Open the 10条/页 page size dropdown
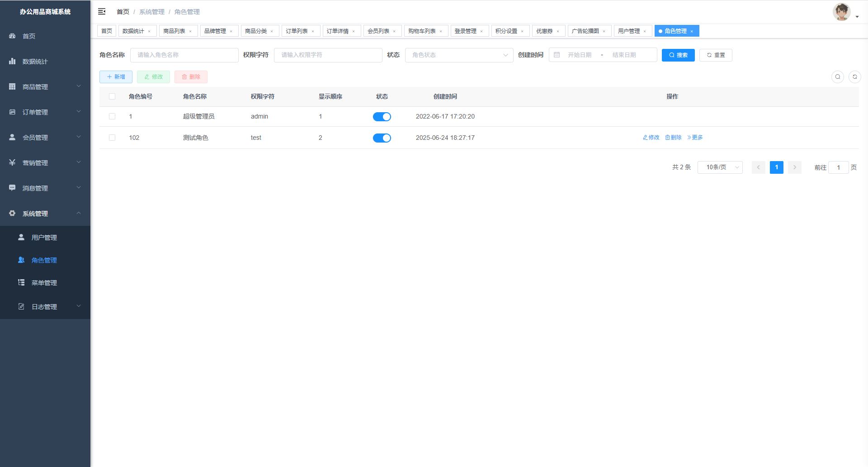The width and height of the screenshot is (868, 467). (x=720, y=167)
